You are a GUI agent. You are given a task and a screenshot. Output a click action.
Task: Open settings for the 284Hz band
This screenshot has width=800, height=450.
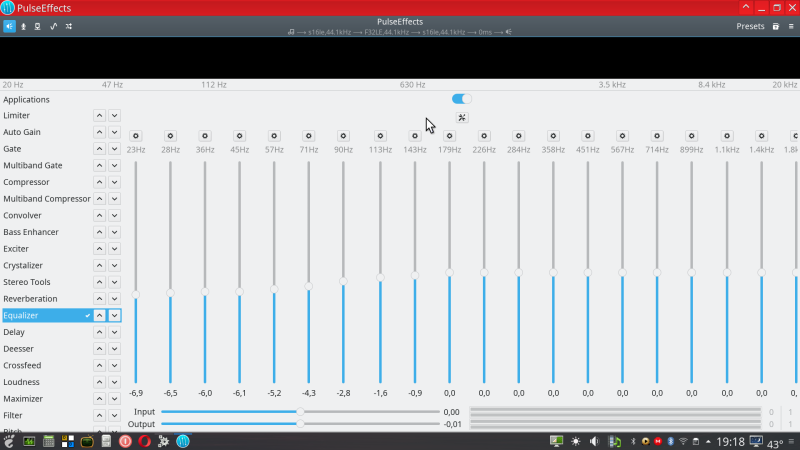point(519,136)
